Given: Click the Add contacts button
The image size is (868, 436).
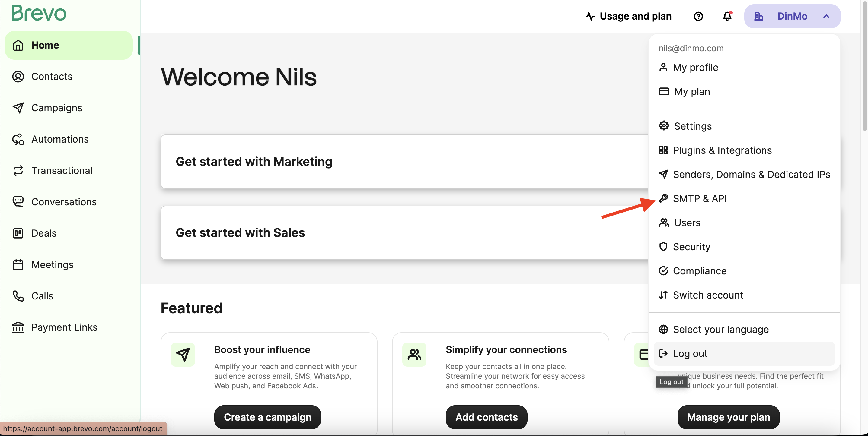Looking at the screenshot, I should [486, 417].
